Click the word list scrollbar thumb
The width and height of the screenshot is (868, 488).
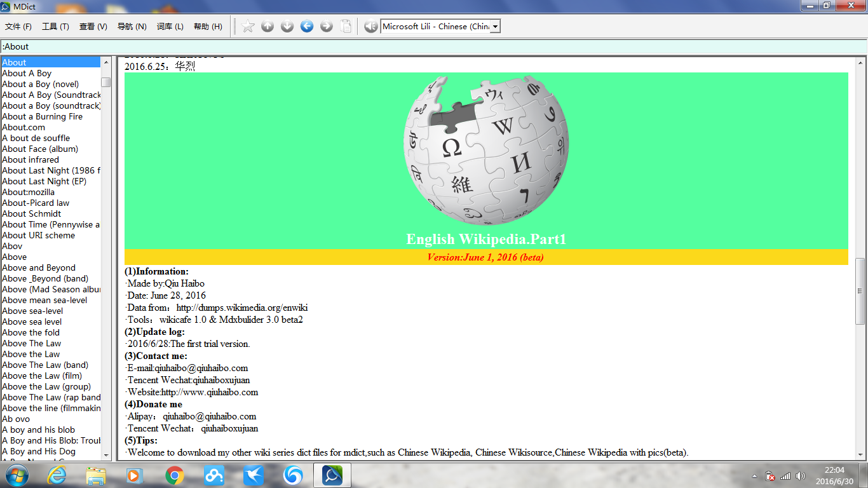(x=105, y=82)
